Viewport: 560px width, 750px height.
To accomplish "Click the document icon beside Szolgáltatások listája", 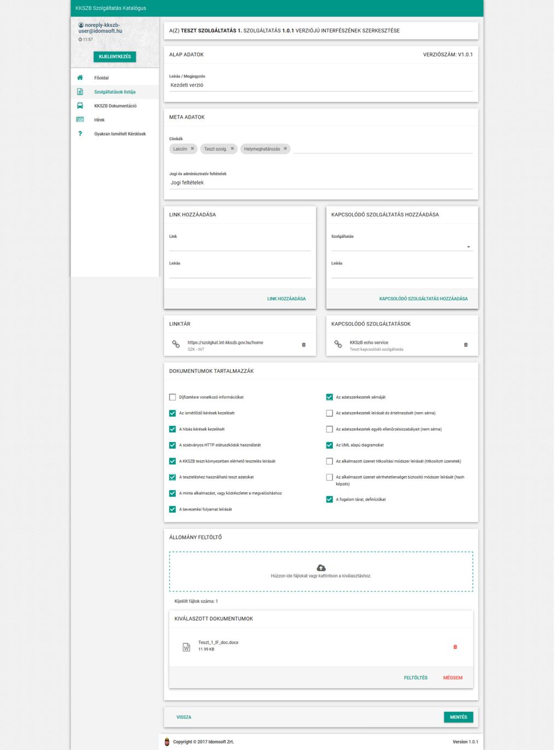I will (x=80, y=92).
